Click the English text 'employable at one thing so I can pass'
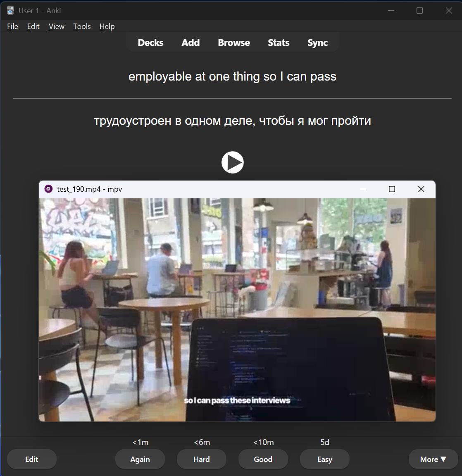462x476 pixels. click(232, 76)
